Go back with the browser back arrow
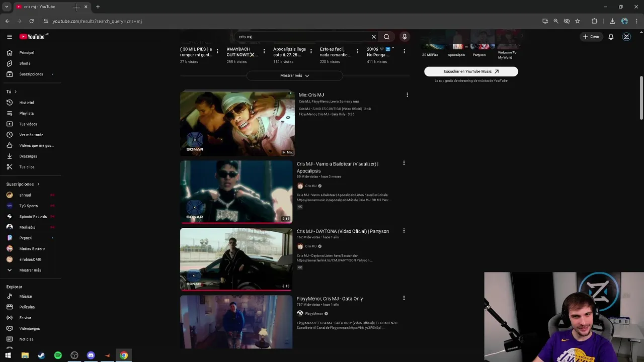 7,21
